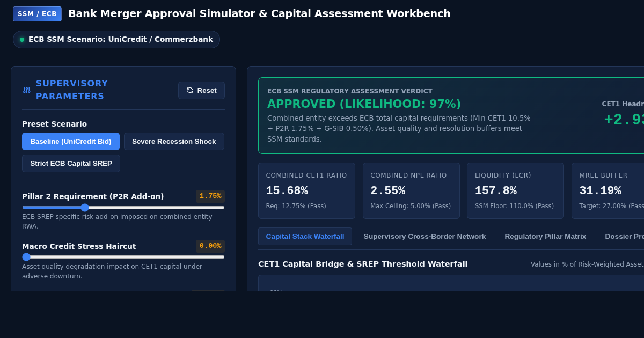Select Baseline (UniCredit Bid) preset
Image resolution: width=644 pixels, height=338 pixels.
71,142
